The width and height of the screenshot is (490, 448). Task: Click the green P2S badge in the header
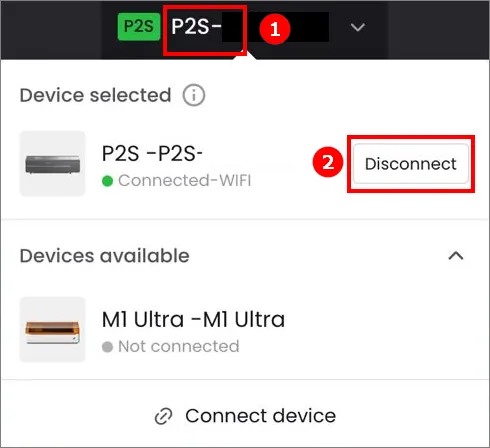[139, 27]
